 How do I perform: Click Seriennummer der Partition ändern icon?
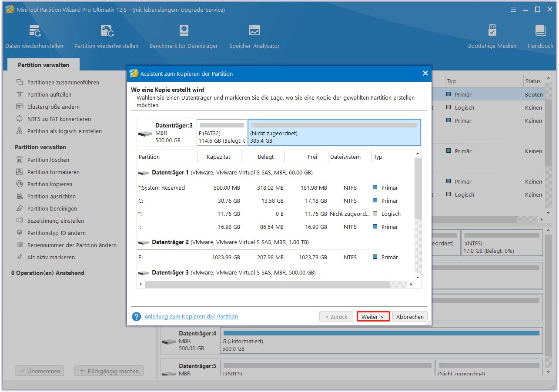[x=20, y=245]
